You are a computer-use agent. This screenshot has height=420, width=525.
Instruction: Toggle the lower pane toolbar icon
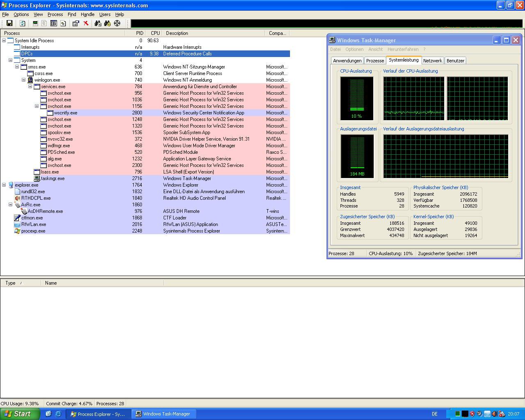click(x=53, y=23)
